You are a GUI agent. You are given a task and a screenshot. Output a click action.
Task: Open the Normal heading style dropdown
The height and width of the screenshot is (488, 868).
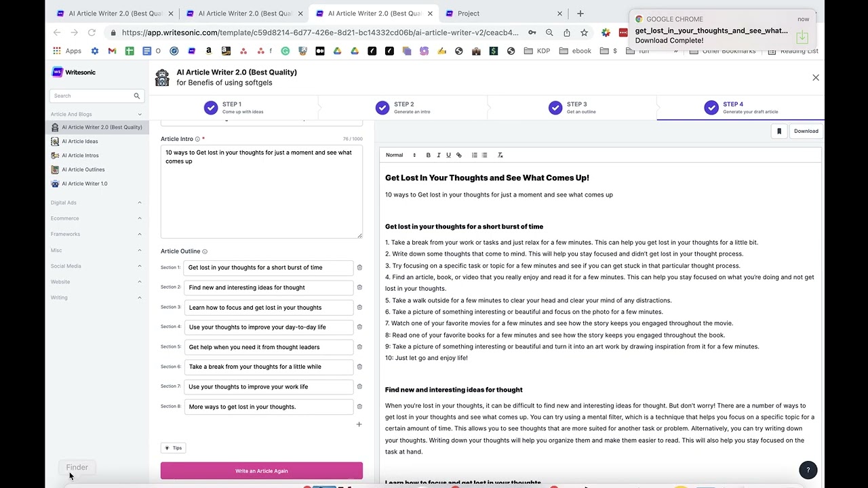[x=401, y=155]
